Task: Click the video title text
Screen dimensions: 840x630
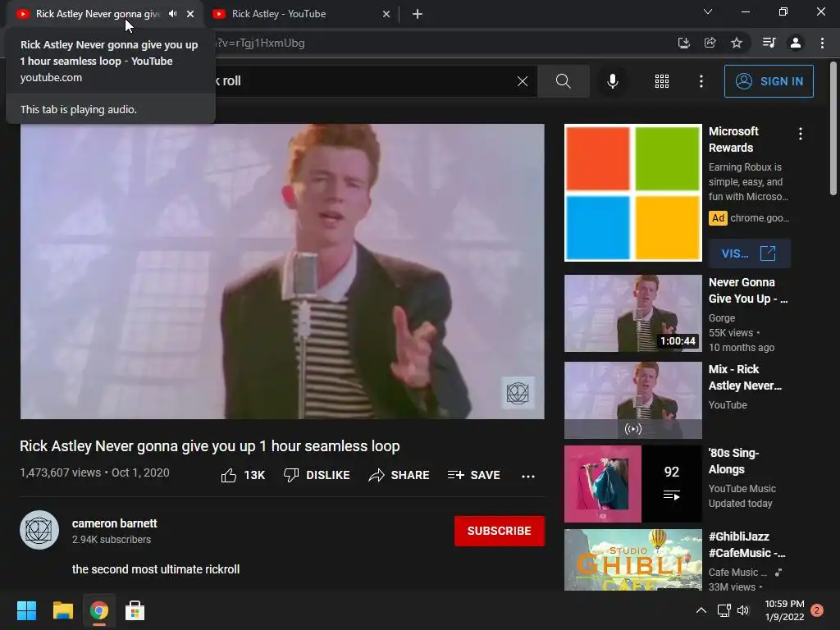Action: coord(210,446)
